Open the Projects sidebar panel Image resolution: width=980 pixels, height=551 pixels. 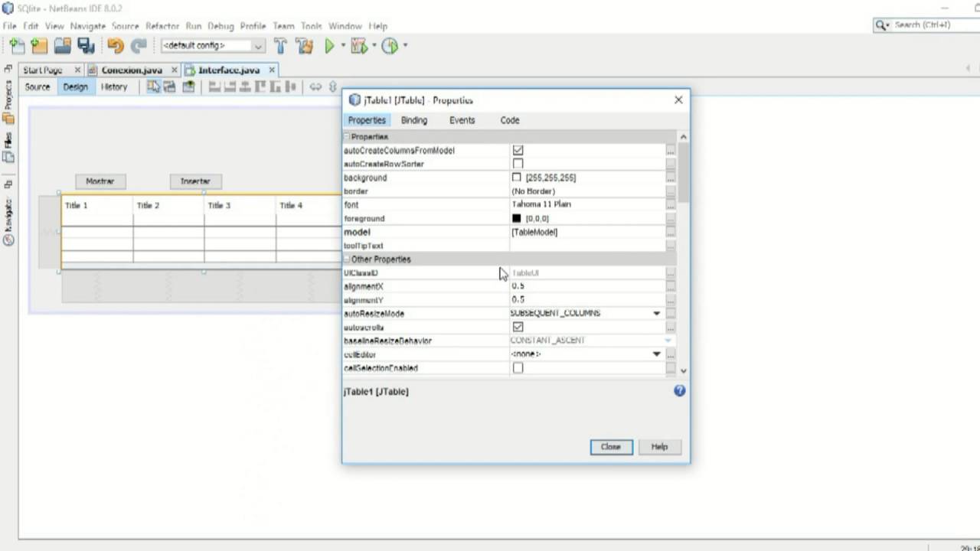point(8,101)
